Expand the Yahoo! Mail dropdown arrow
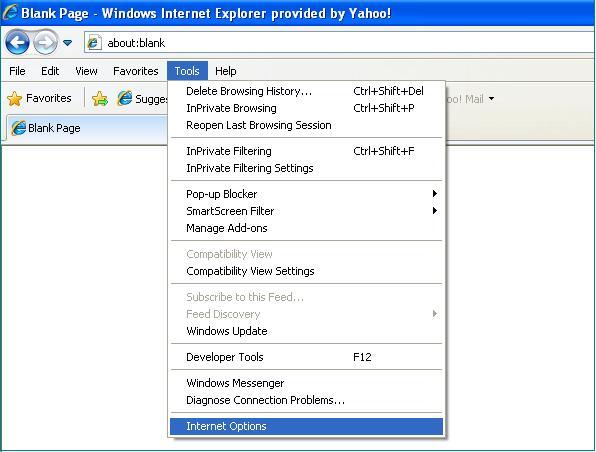The image size is (596, 452). 491,99
